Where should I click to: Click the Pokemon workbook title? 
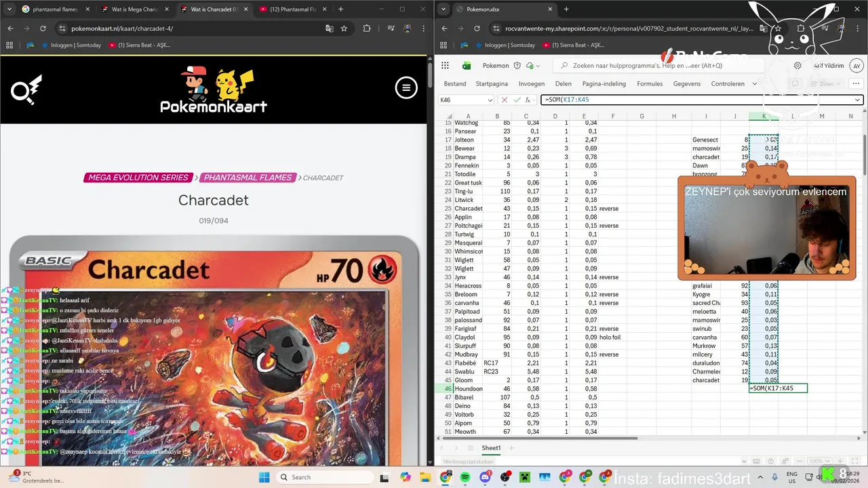496,66
